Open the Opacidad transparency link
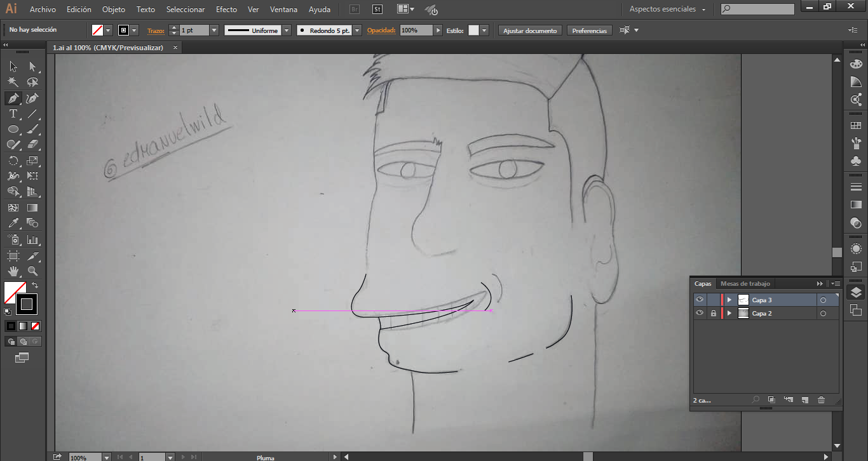The image size is (868, 461). (381, 30)
